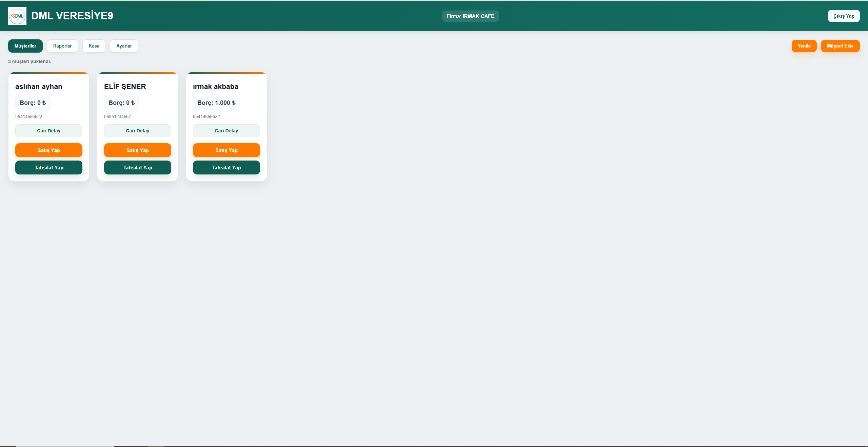
Task: Click Satış Yap for ELİF ŞENER
Action: pos(138,150)
